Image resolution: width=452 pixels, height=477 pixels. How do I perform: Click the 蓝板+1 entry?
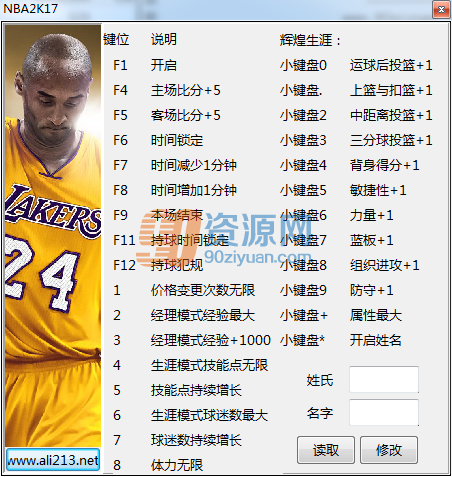click(372, 240)
